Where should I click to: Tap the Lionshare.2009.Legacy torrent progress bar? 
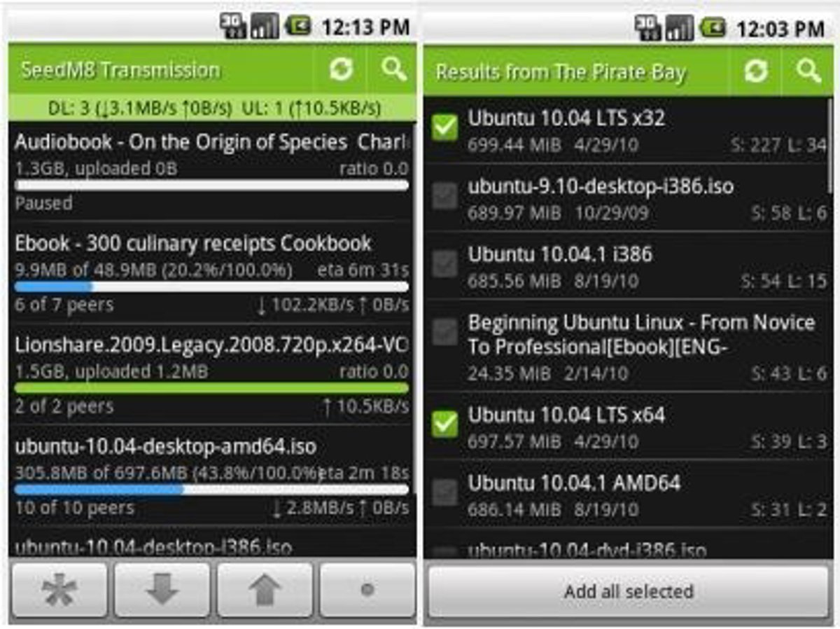point(211,388)
